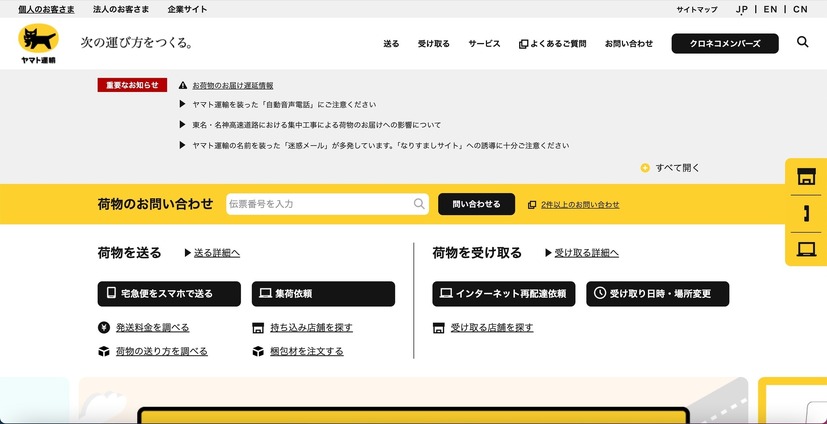Open notice ヤマト運輸を装った「自動音声電話」にご注意ください
The height and width of the screenshot is (424, 827).
284,104
